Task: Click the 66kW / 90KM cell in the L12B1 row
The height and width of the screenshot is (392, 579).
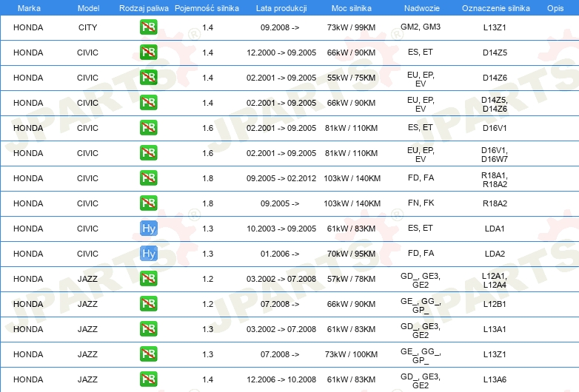Action: click(x=351, y=304)
